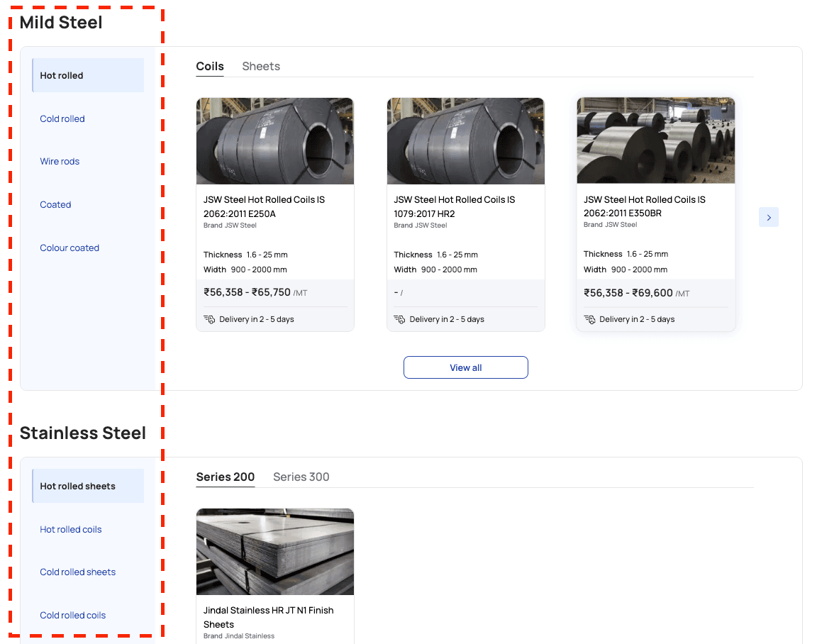Open JSW Hot Rolled Coils E350BR title
The width and height of the screenshot is (817, 644).
tap(644, 206)
